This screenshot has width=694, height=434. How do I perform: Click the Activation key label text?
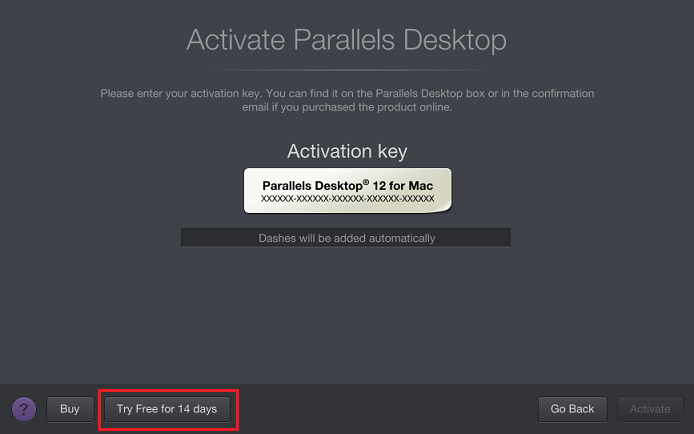point(347,151)
